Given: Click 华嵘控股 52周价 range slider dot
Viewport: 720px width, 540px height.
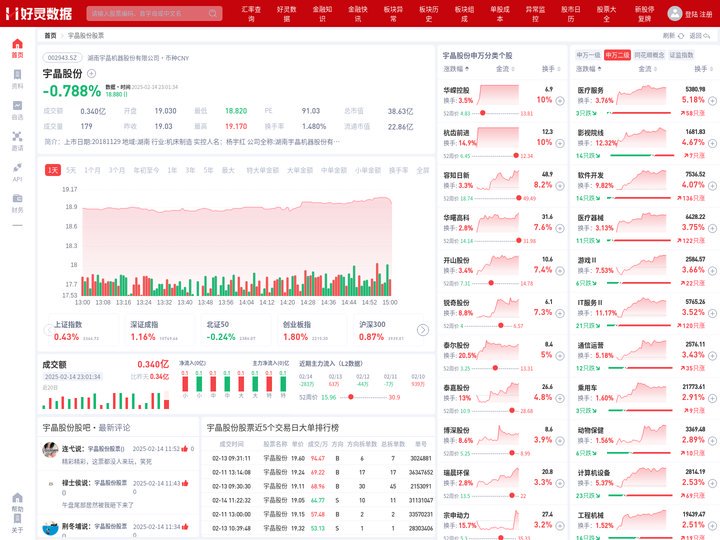Looking at the screenshot, I should point(483,113).
